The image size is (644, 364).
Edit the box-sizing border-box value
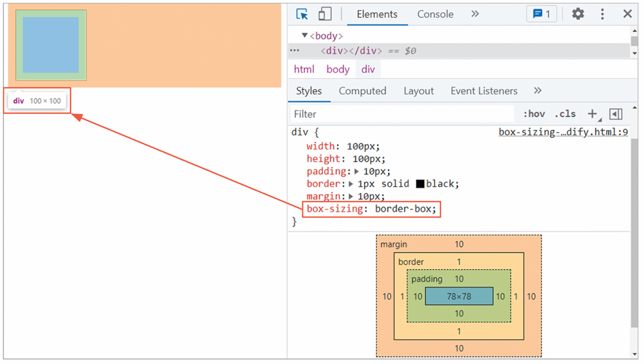coord(404,209)
